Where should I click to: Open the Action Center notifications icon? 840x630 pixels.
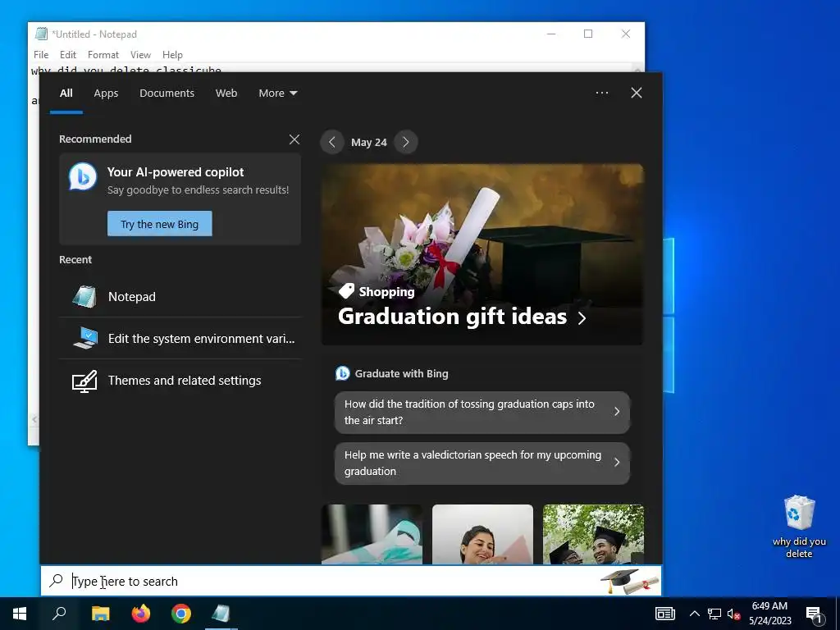(x=813, y=615)
